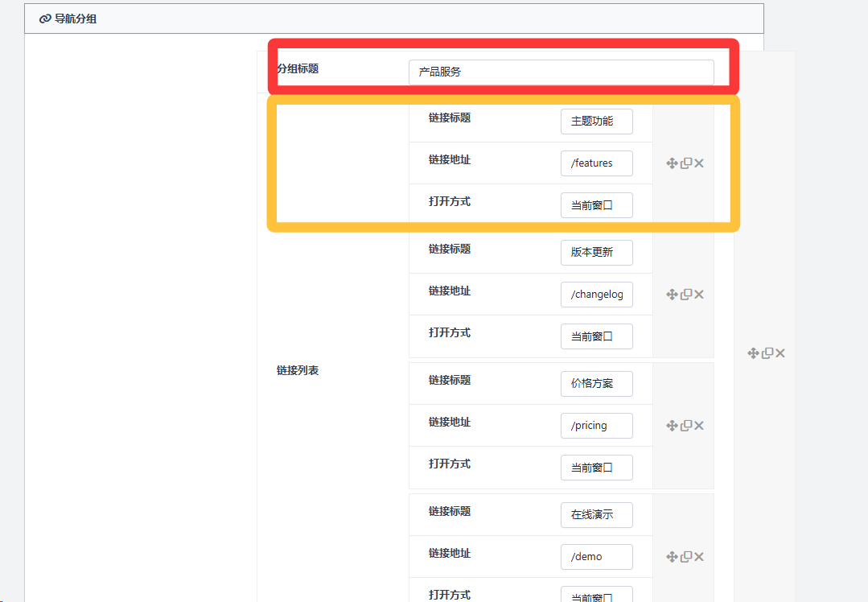The image size is (868, 602).
Task: Duplicate the entire 产品服务 navigation group
Action: pos(767,353)
